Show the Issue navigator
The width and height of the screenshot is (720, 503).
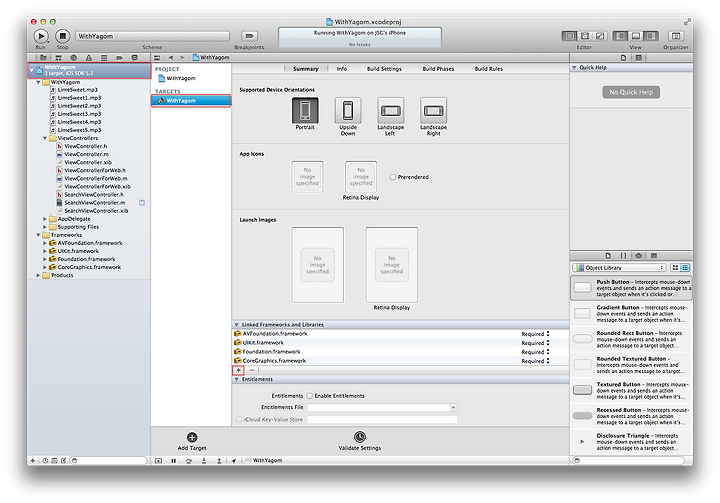[x=89, y=58]
